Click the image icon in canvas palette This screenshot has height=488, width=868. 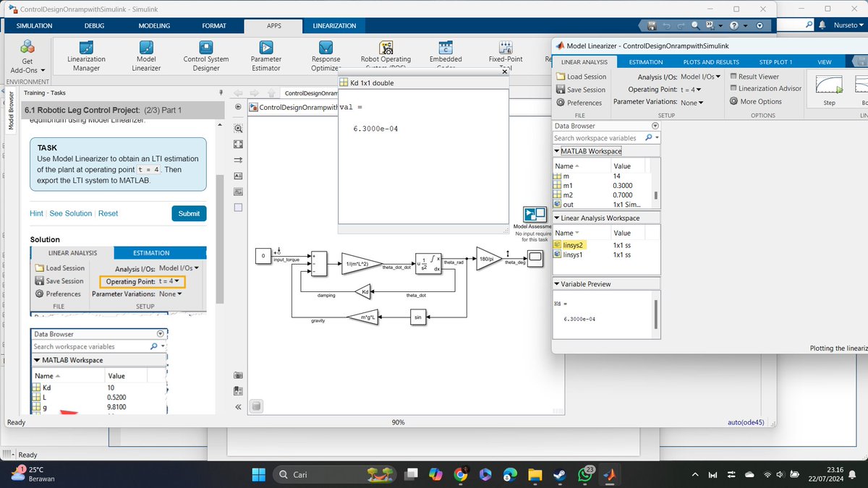point(238,192)
